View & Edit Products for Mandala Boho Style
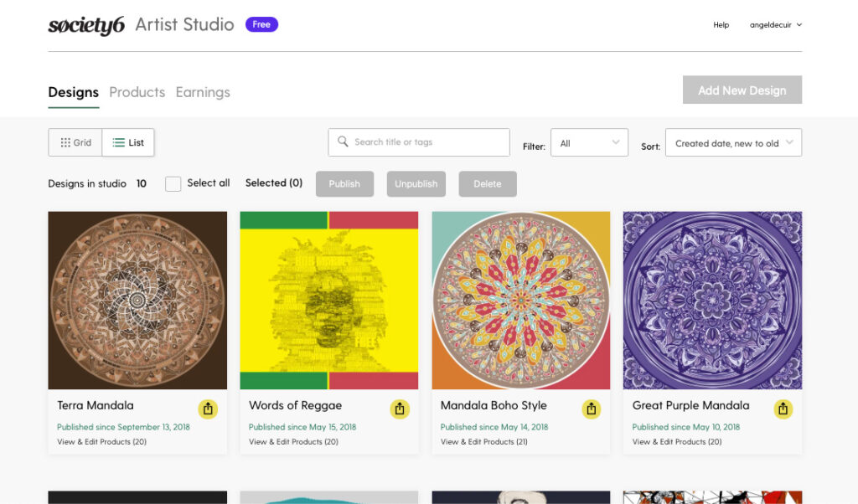 click(483, 442)
